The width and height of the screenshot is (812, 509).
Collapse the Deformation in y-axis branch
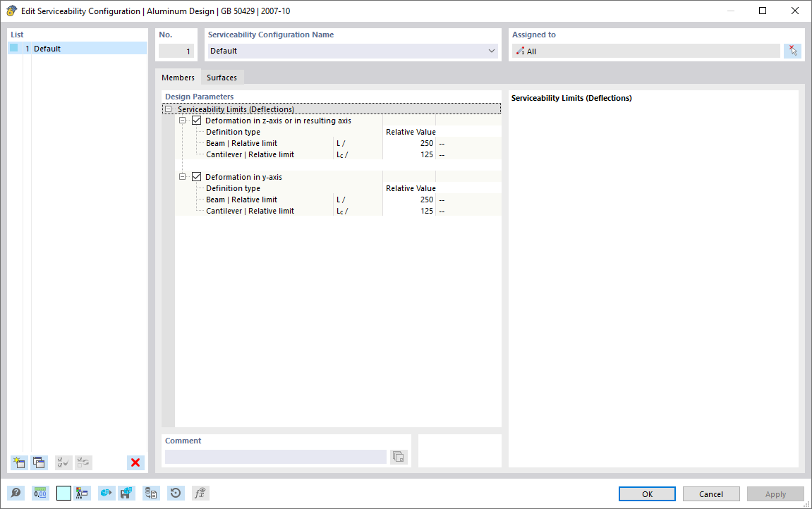click(x=182, y=176)
